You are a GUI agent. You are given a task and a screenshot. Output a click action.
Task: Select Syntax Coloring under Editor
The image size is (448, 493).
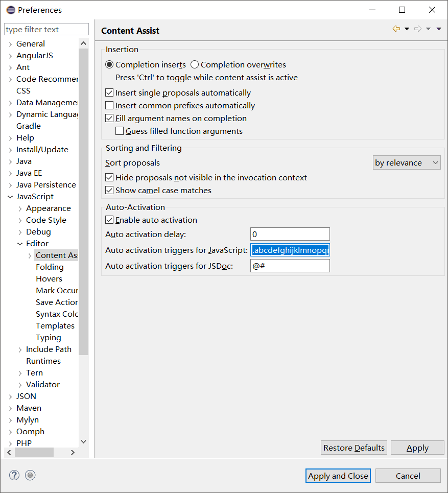point(57,314)
